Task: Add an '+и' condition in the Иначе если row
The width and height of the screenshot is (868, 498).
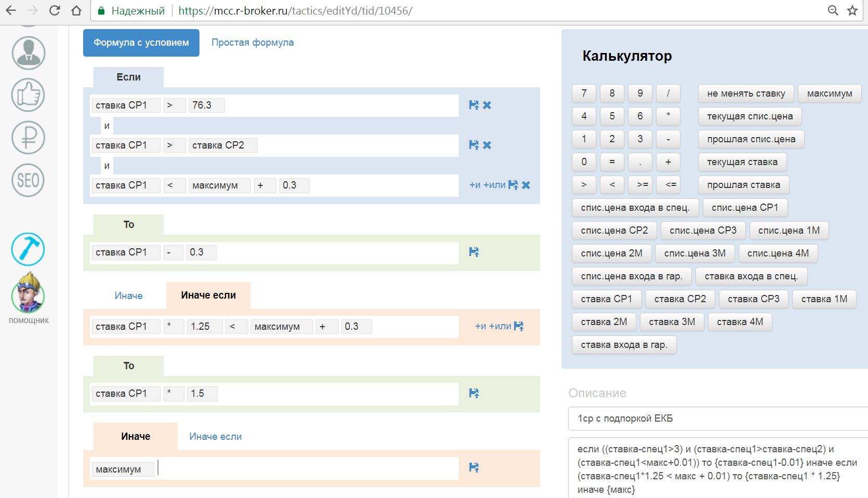Action: (480, 326)
